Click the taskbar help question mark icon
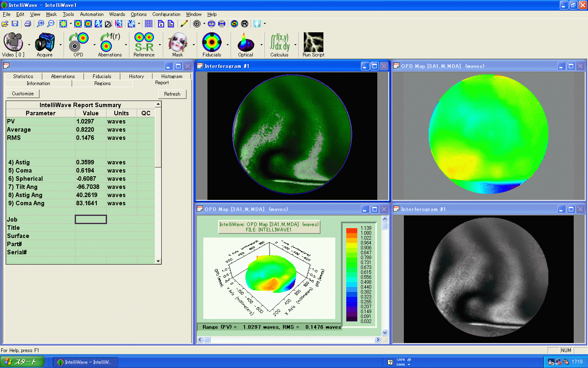Viewport: 588px width, 368px height. click(x=390, y=362)
